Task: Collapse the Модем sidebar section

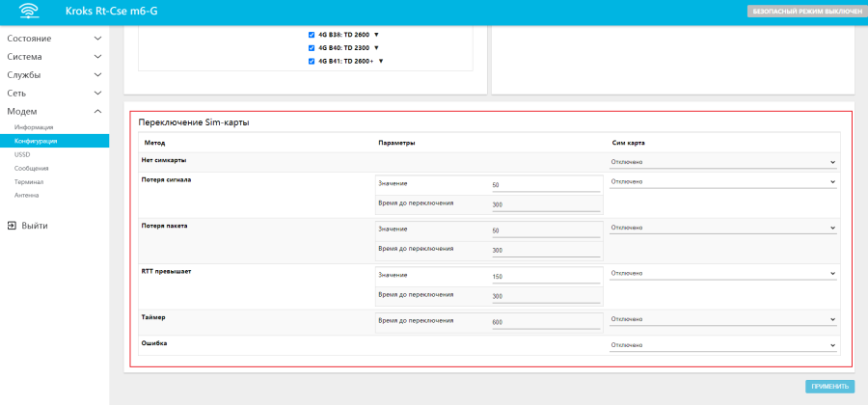Action: click(54, 112)
